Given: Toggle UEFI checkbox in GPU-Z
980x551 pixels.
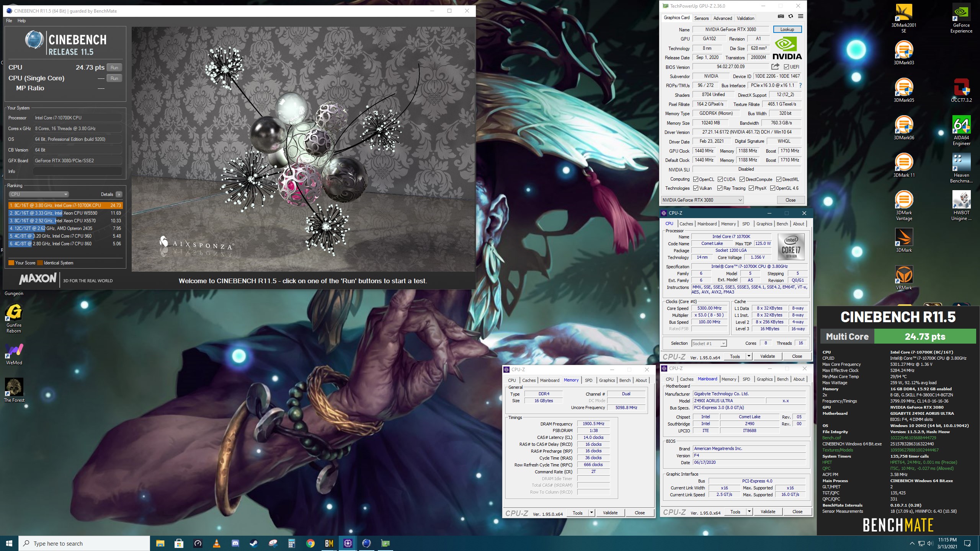Looking at the screenshot, I should [x=786, y=67].
